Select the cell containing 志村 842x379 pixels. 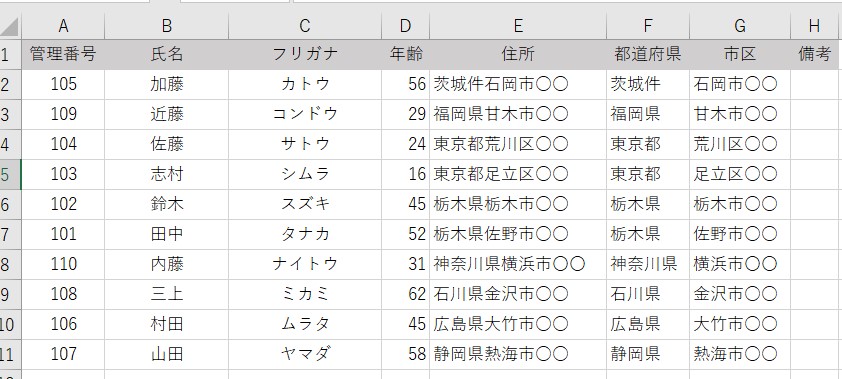166,174
